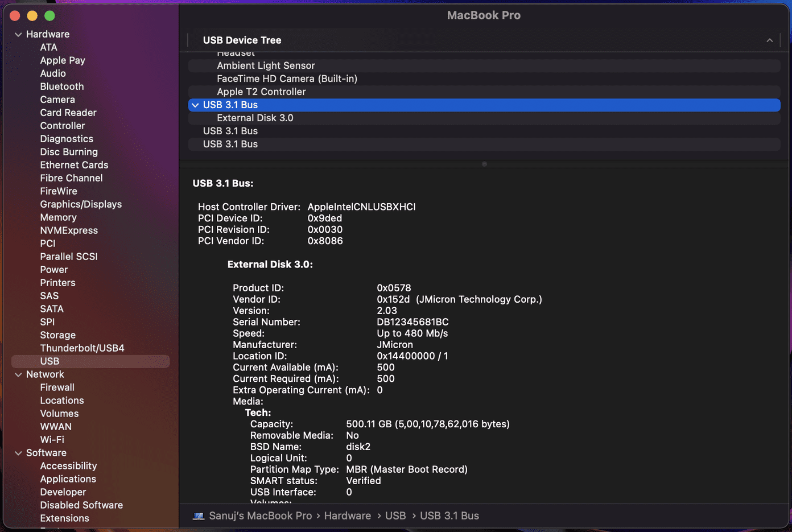Screen dimensions: 792x532
Task: Collapse the Software section chevron
Action: tap(18, 453)
